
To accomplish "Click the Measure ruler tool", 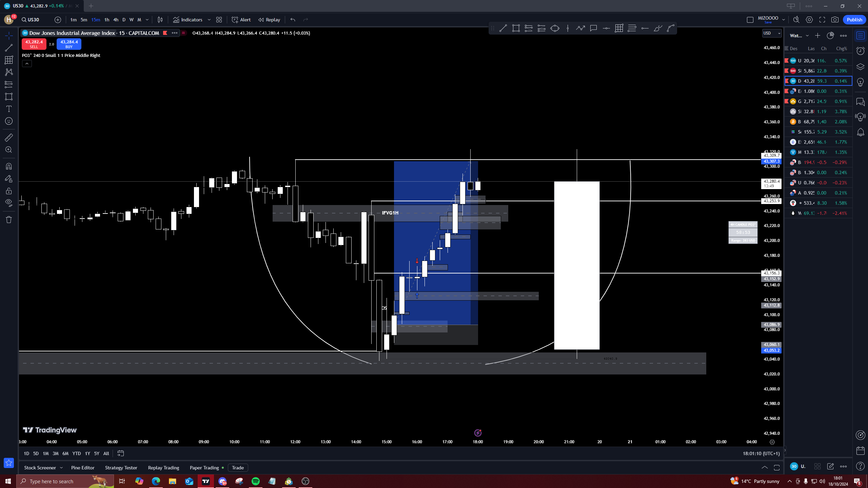I will (9, 137).
